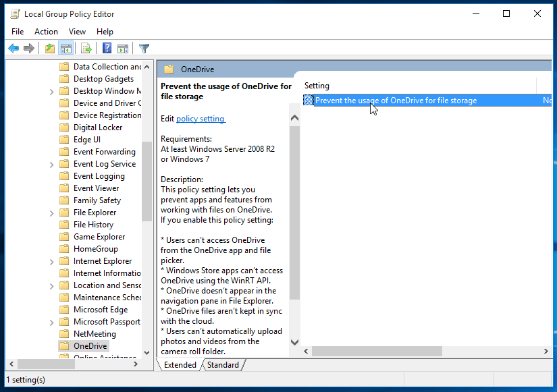This screenshot has height=392, width=557.
Task: Open the Action menu
Action: pyautogui.click(x=46, y=31)
